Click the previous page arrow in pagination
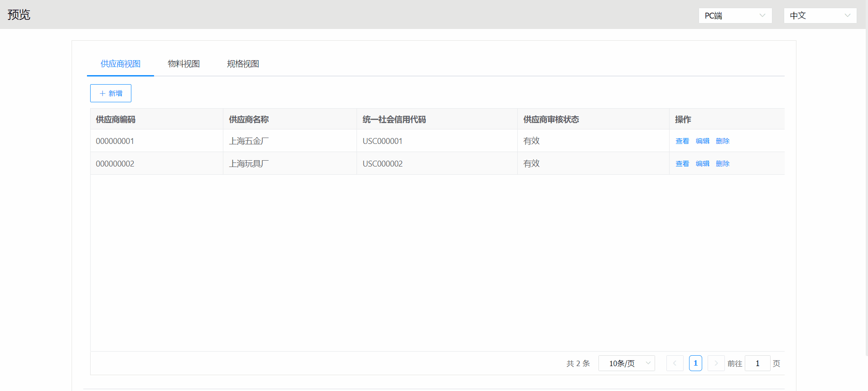Viewport: 868px width, 391px height. [675, 363]
